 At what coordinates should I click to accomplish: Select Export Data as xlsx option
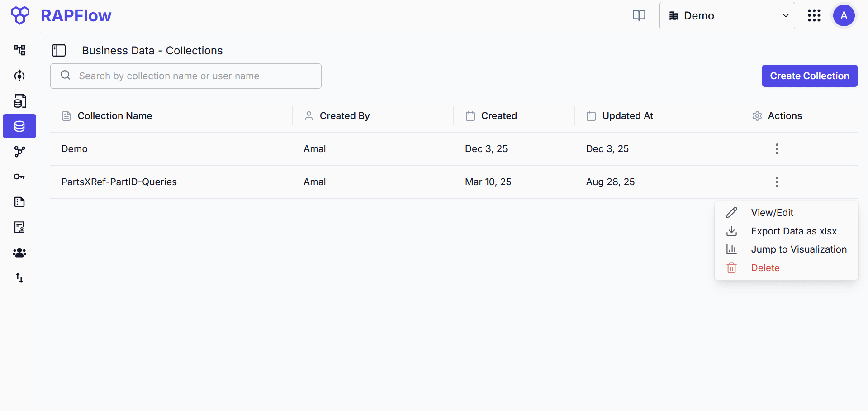(x=793, y=231)
